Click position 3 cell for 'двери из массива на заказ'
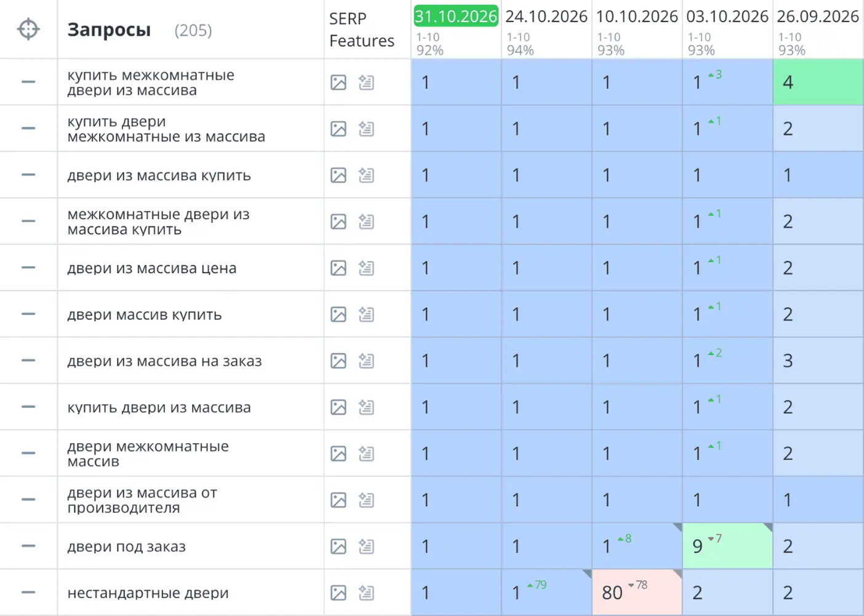 tap(818, 361)
